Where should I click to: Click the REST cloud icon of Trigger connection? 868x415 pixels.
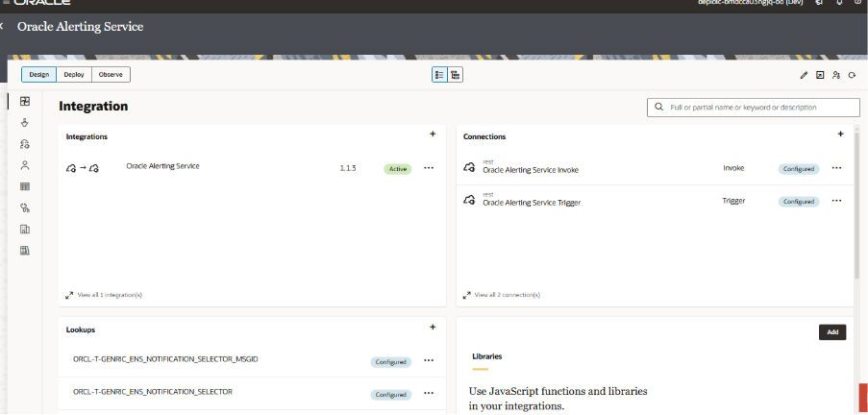pyautogui.click(x=468, y=200)
